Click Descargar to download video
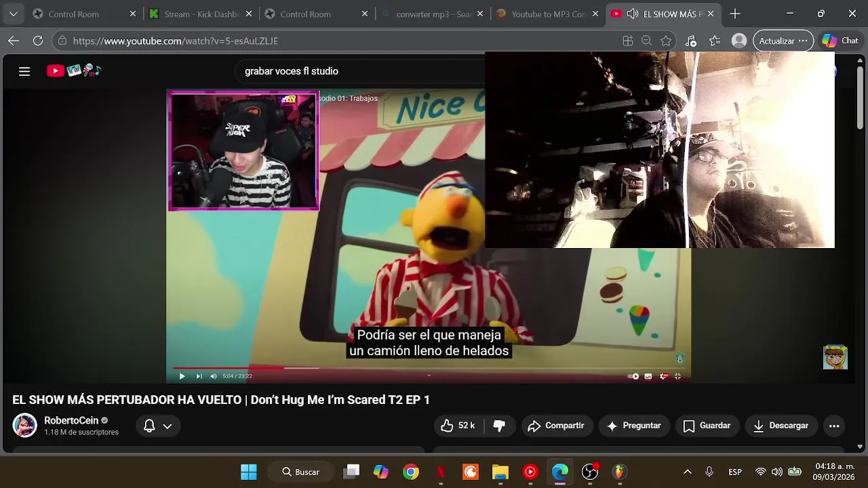Screen dimensions: 868x488 (781, 426)
